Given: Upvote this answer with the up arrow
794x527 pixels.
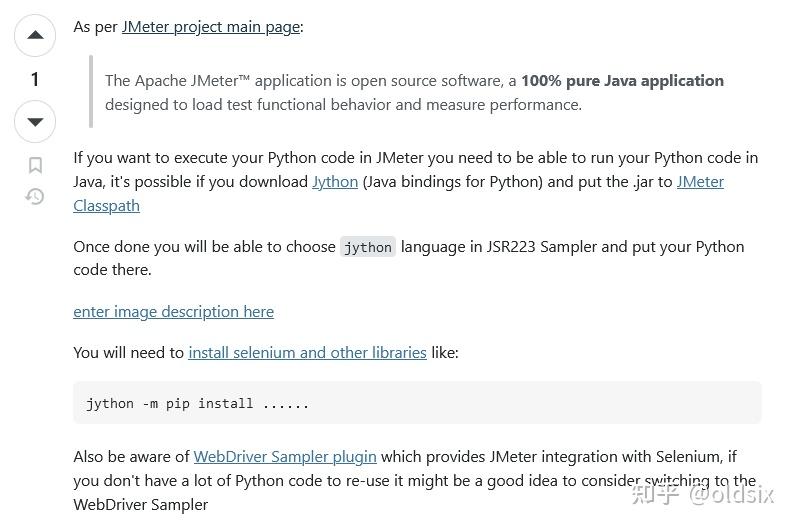Looking at the screenshot, I should [35, 35].
